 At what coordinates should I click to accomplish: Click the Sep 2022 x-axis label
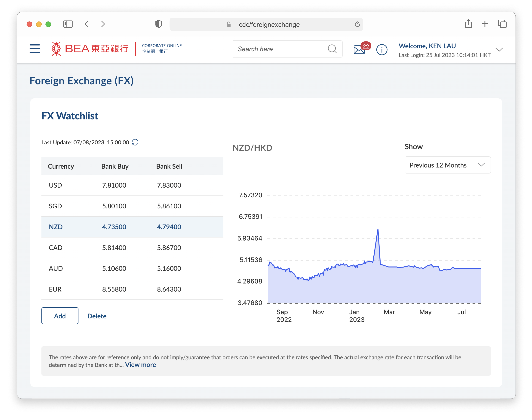click(284, 316)
